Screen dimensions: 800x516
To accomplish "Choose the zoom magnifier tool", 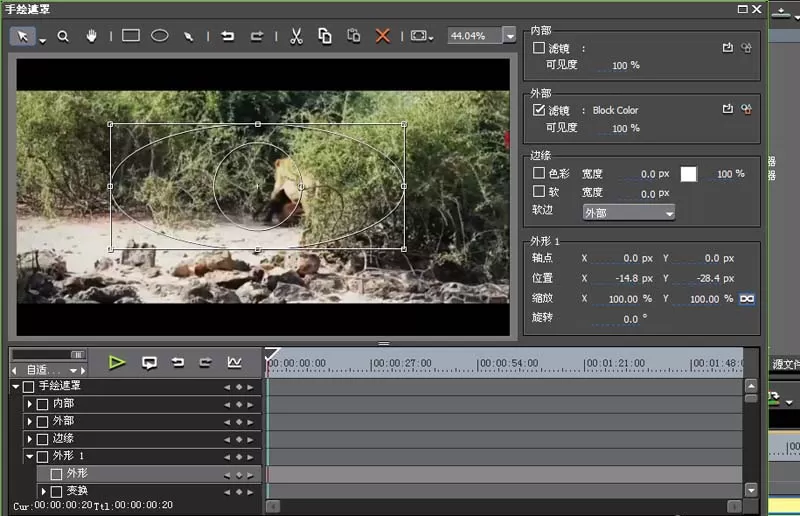I will (63, 36).
